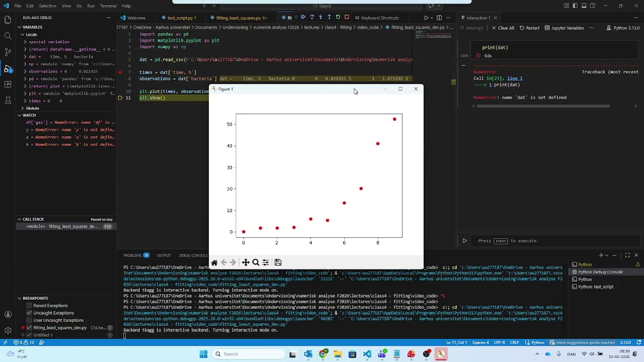Open the Explorer view in activity bar

point(8,20)
